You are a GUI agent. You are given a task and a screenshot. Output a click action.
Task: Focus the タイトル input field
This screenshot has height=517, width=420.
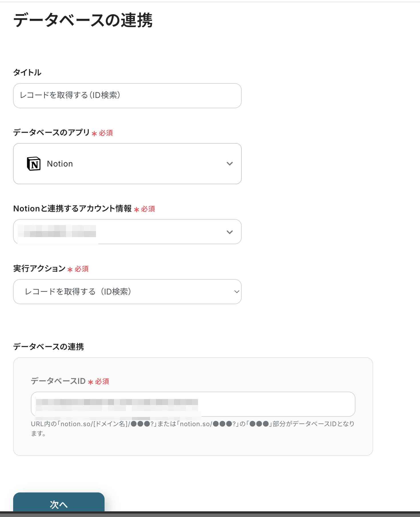(127, 96)
